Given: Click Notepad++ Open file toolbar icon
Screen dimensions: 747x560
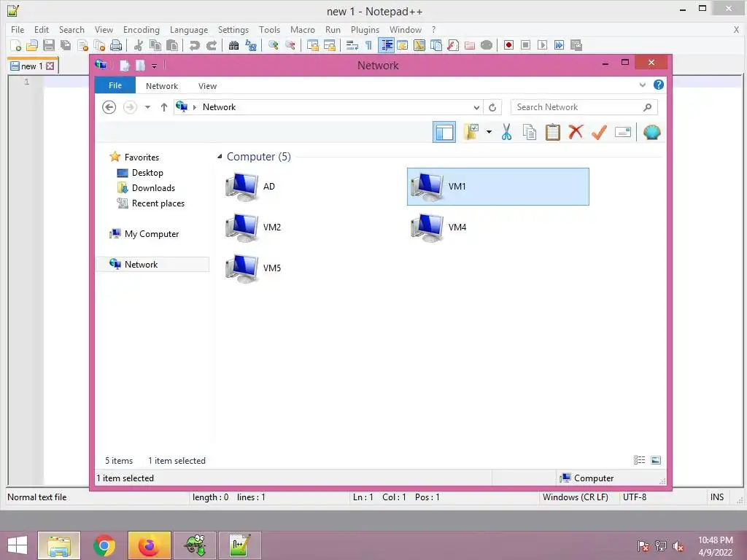Looking at the screenshot, I should click(x=32, y=45).
